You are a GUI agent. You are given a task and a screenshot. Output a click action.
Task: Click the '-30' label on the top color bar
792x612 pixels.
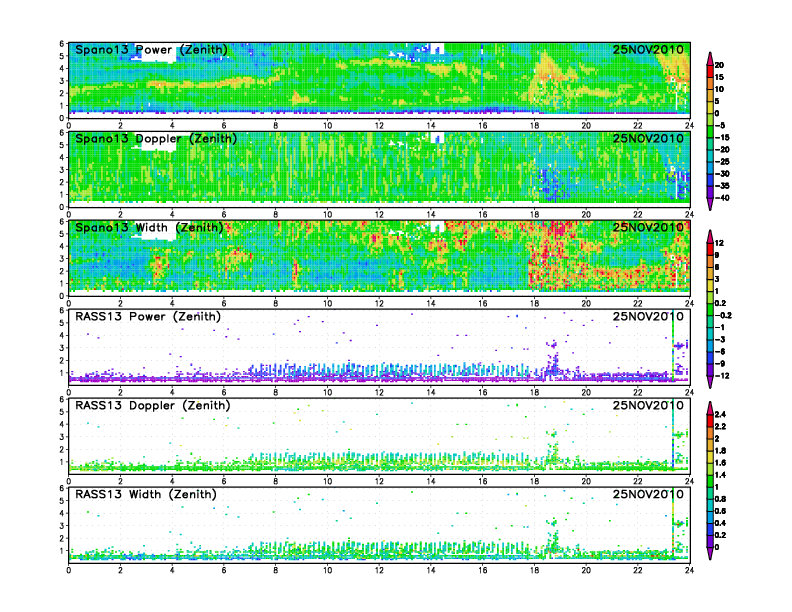[722, 174]
